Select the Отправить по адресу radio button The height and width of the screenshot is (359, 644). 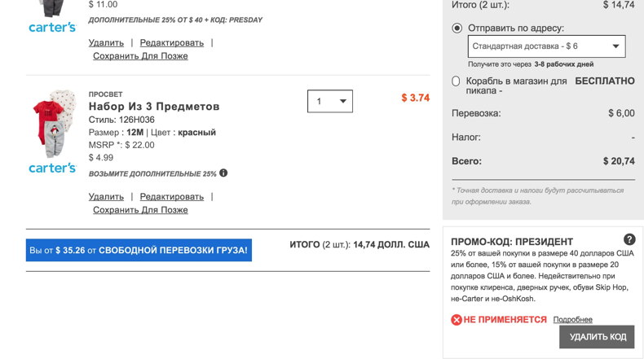(457, 28)
